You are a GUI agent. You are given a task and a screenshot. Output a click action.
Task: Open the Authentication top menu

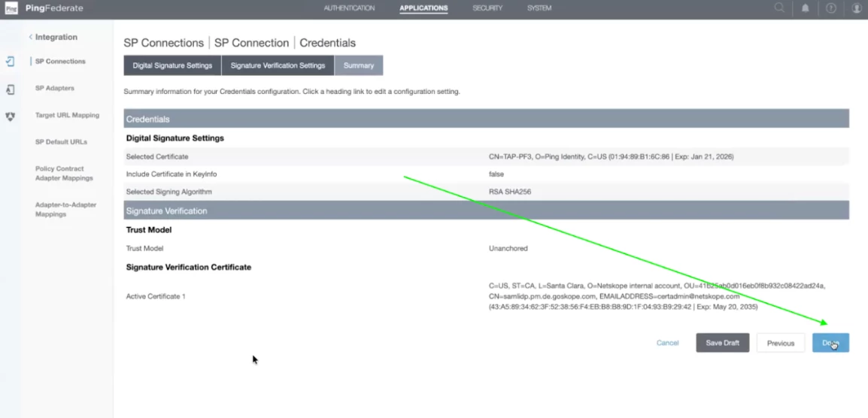[x=349, y=8]
